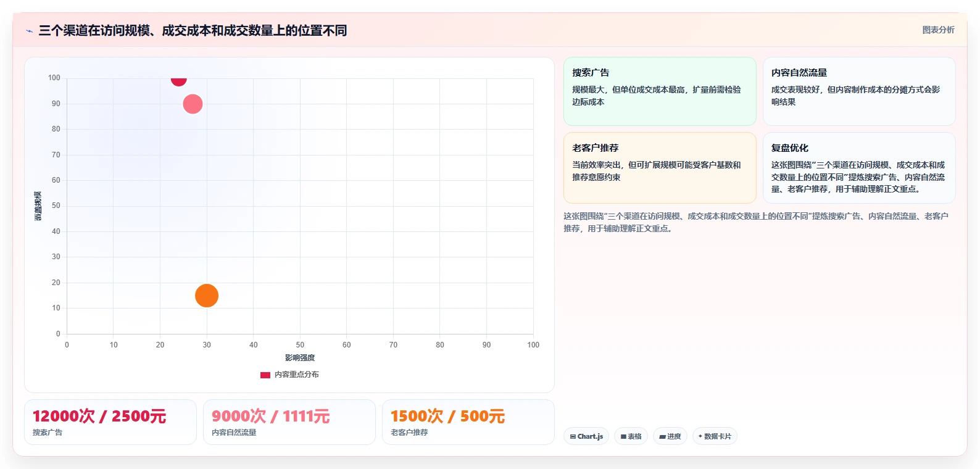The image size is (980, 469).
Task: Select the 数据卡片 tag chip
Action: click(715, 436)
